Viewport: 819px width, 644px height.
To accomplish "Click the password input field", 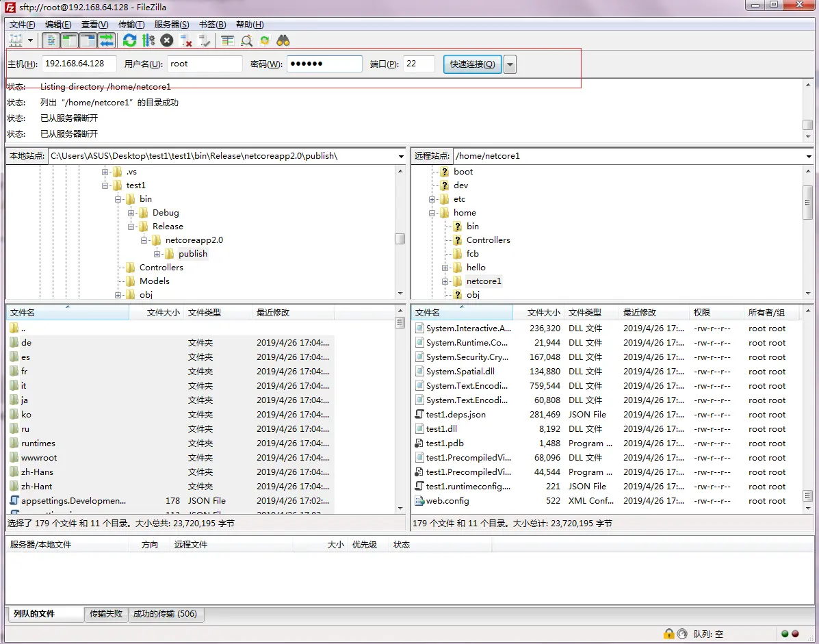I will (x=324, y=64).
